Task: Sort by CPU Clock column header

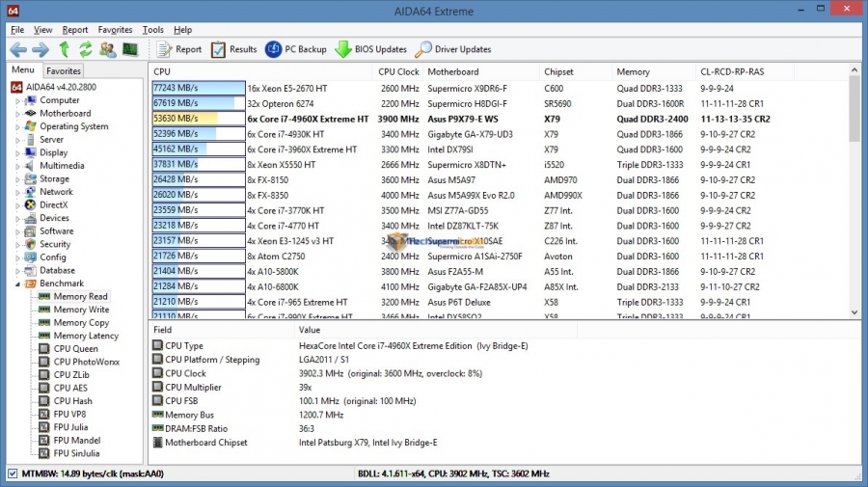Action: (398, 72)
